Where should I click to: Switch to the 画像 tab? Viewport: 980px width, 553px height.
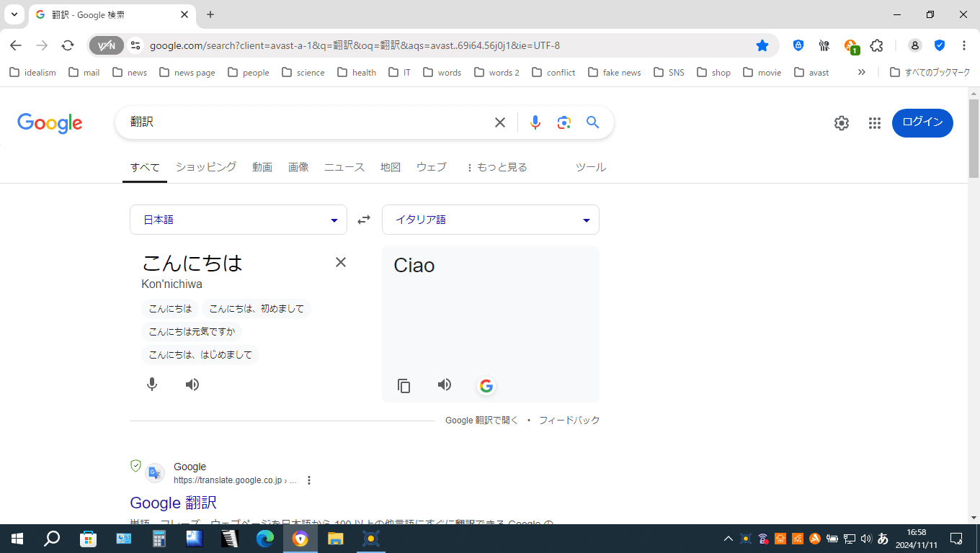(x=298, y=167)
